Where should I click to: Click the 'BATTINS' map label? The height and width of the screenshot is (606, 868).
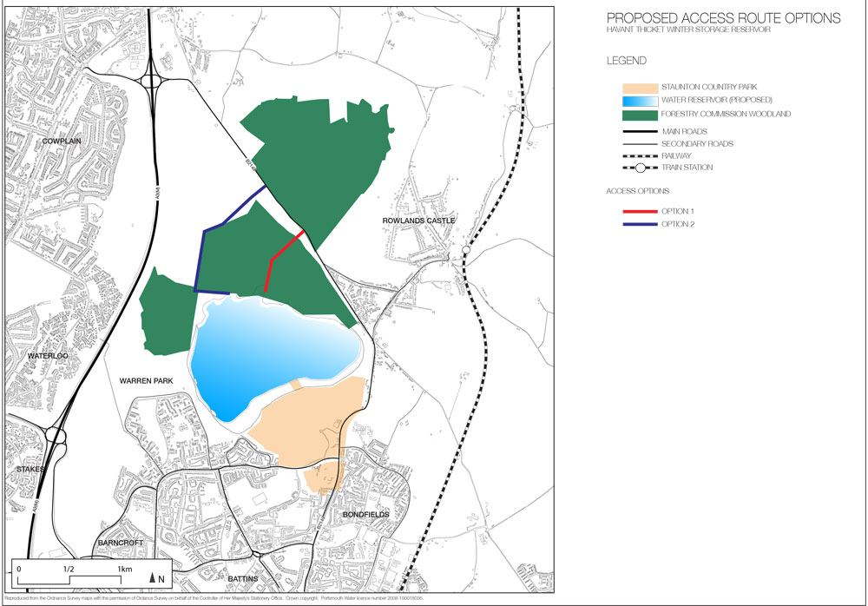pos(243,579)
